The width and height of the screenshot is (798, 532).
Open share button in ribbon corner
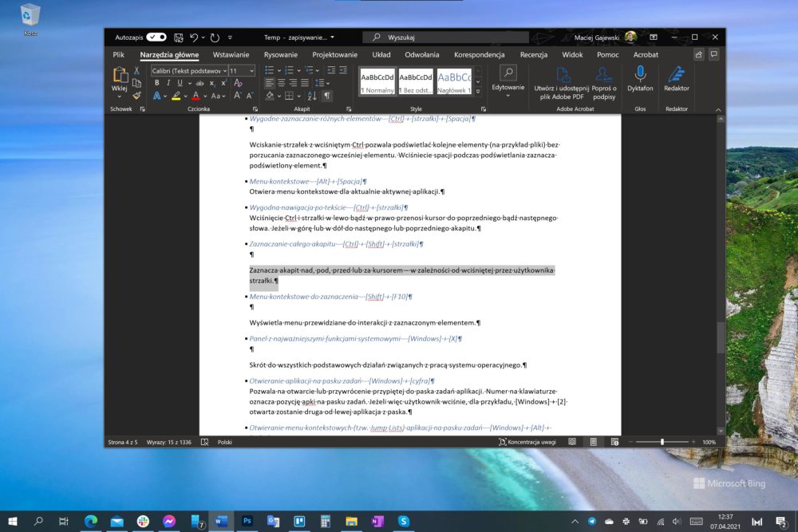click(699, 54)
